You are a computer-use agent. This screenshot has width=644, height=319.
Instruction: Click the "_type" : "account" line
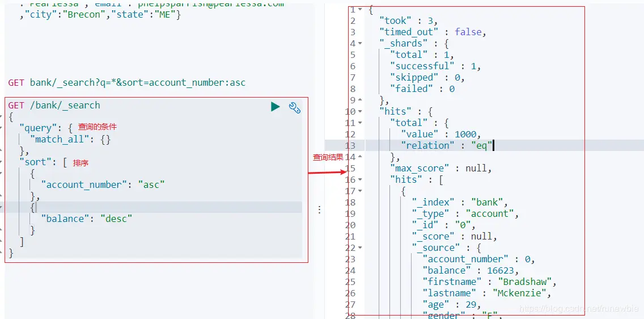tap(466, 213)
